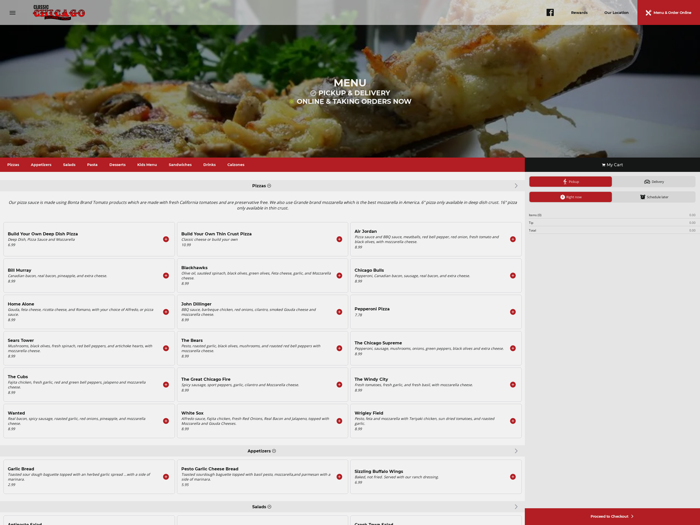
Task: Open the Rewards link
Action: click(x=579, y=12)
